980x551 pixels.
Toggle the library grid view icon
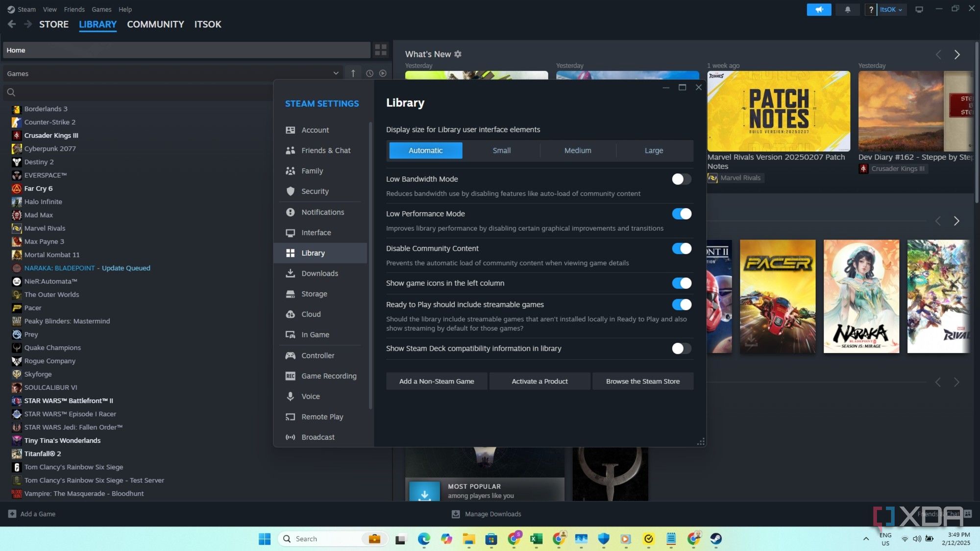[x=381, y=50]
